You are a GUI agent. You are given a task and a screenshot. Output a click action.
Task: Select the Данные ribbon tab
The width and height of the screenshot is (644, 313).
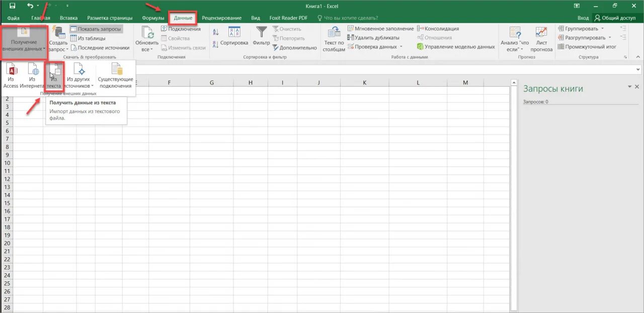[x=183, y=18]
